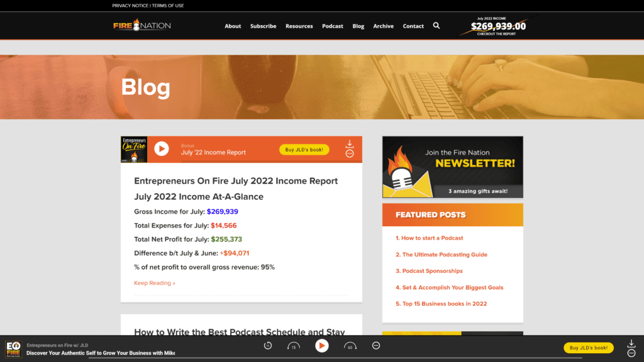Viewport: 644px width, 362px height.
Task: Skip forward 60 seconds in bottom player
Action: click(x=350, y=346)
